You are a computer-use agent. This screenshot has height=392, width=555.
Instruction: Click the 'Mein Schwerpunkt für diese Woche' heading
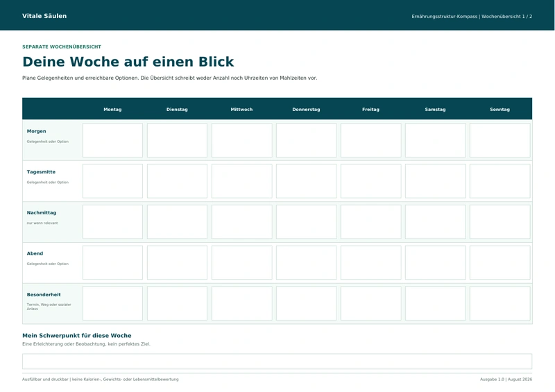(x=77, y=335)
